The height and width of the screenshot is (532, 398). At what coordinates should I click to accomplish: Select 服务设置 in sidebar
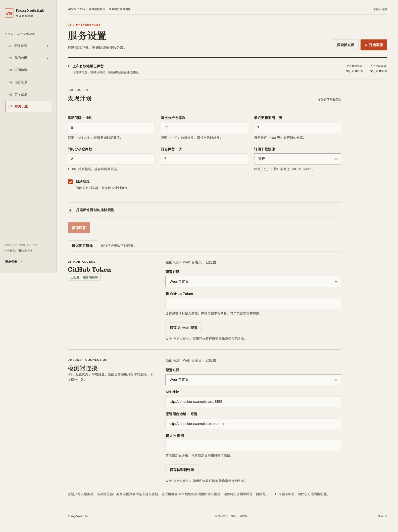click(x=28, y=106)
